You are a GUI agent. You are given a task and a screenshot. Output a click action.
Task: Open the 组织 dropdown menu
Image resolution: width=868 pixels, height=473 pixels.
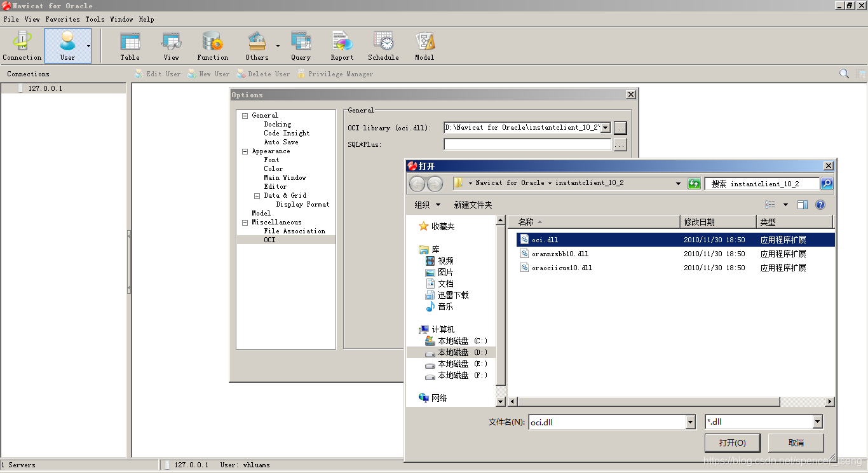point(427,205)
